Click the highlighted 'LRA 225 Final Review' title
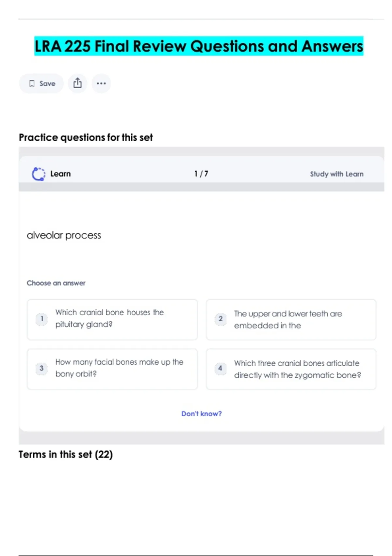 point(199,46)
